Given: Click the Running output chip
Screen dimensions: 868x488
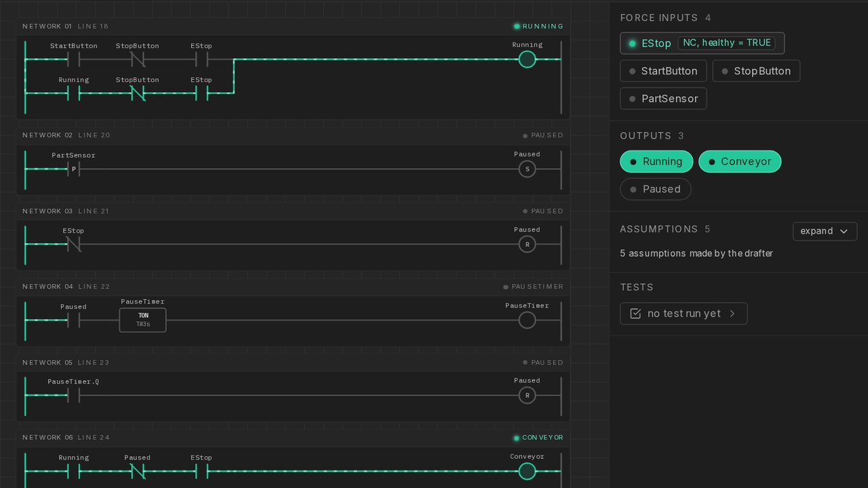Looking at the screenshot, I should [x=656, y=161].
